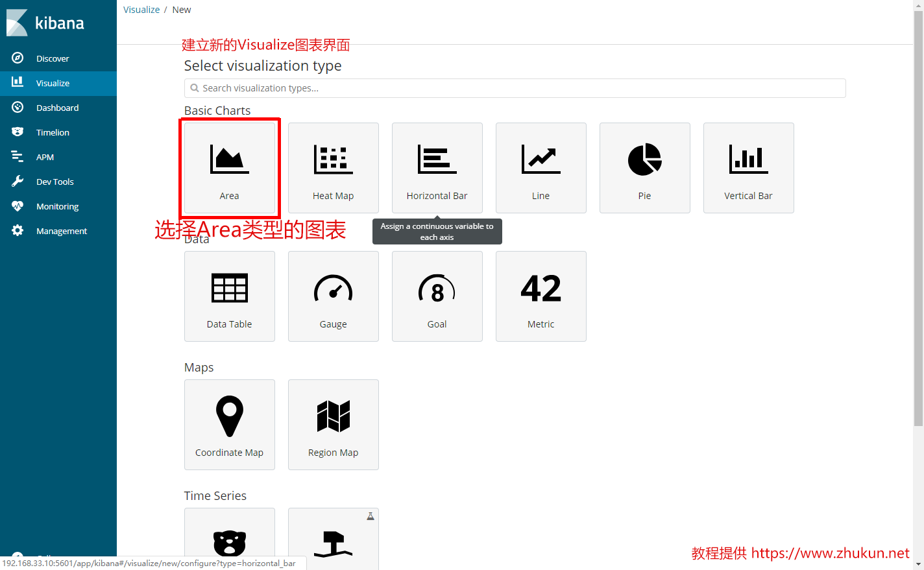Open the experimental Time Series tile
Viewport: 924px width, 570px height.
pos(334,539)
